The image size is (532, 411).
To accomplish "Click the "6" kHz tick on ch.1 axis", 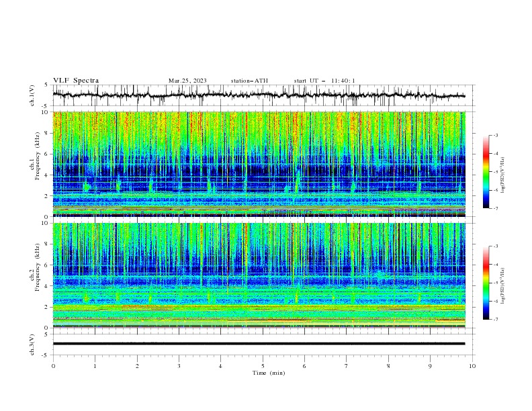I will point(46,154).
